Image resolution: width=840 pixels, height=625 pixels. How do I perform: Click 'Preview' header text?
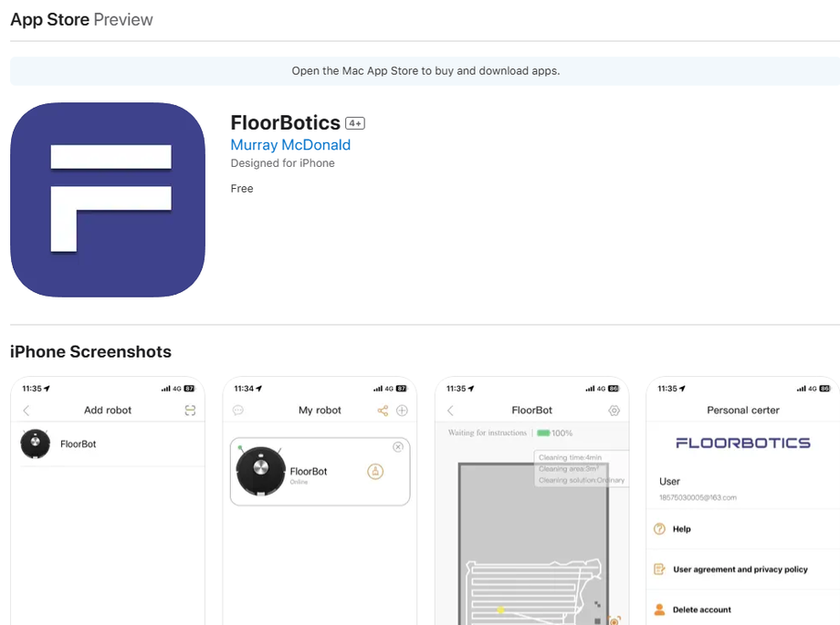(x=123, y=19)
